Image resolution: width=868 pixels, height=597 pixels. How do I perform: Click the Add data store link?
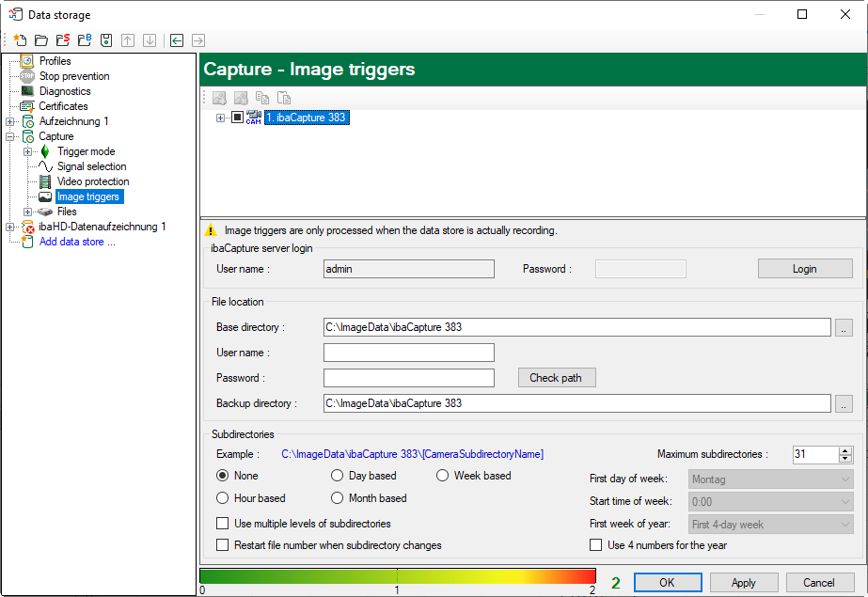(77, 242)
